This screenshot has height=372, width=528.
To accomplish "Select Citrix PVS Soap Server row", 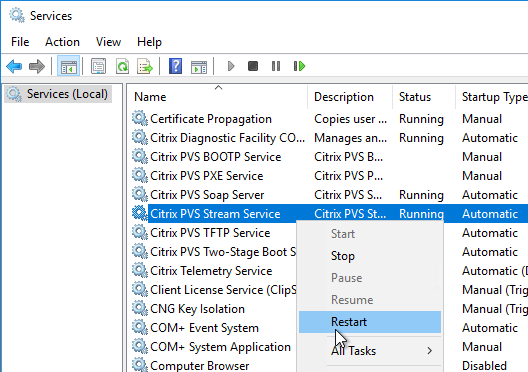I will (x=207, y=195).
